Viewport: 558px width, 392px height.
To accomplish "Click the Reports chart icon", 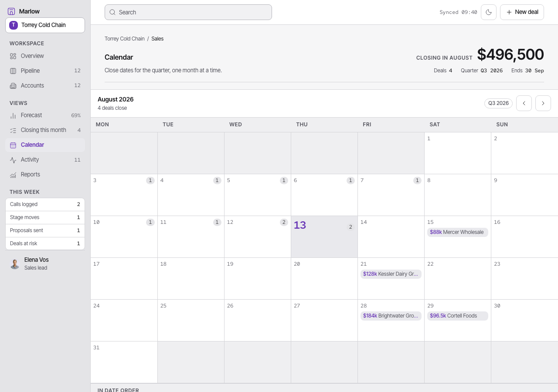I will [x=13, y=175].
